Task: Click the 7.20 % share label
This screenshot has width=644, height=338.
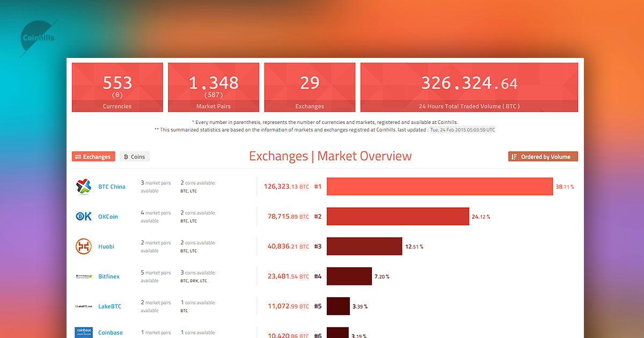Action: 382,277
